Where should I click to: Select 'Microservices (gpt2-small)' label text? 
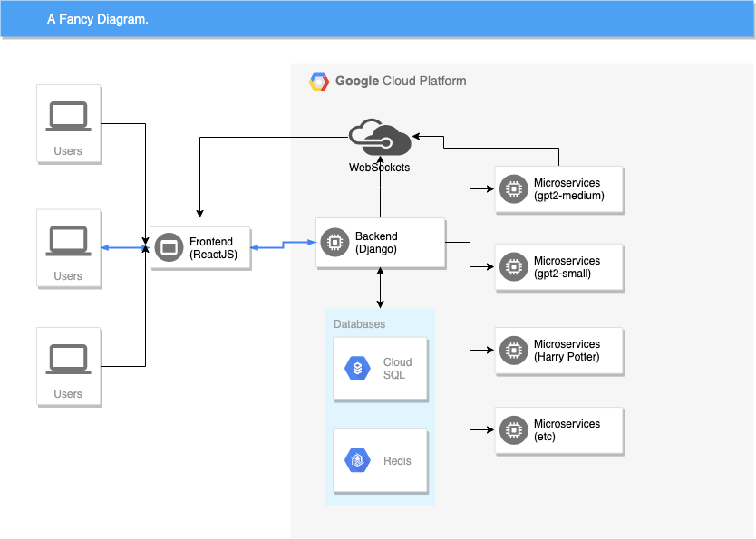click(567, 267)
